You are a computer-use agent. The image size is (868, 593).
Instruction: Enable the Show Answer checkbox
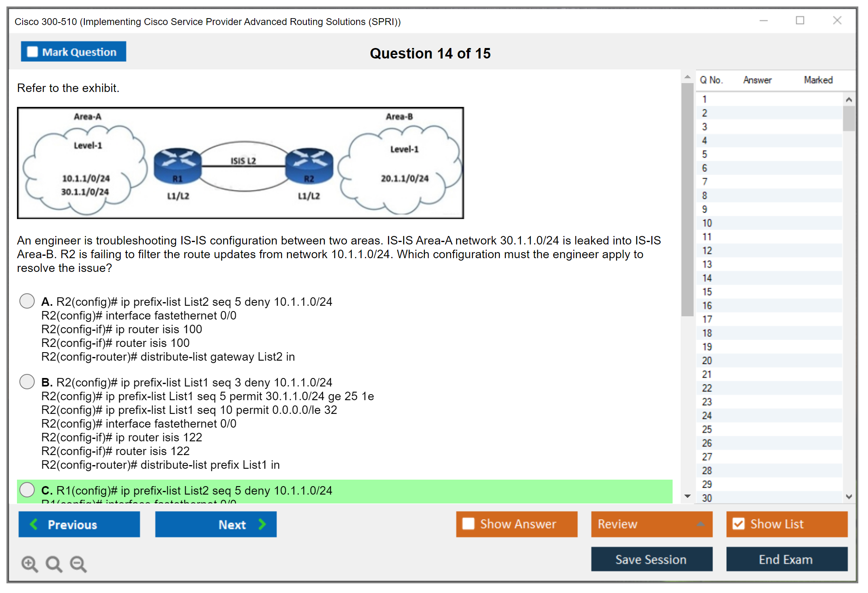click(x=468, y=524)
